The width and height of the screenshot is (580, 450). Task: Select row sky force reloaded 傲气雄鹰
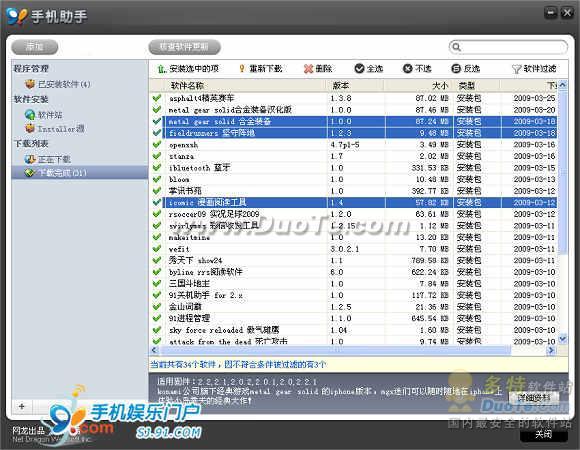354,330
